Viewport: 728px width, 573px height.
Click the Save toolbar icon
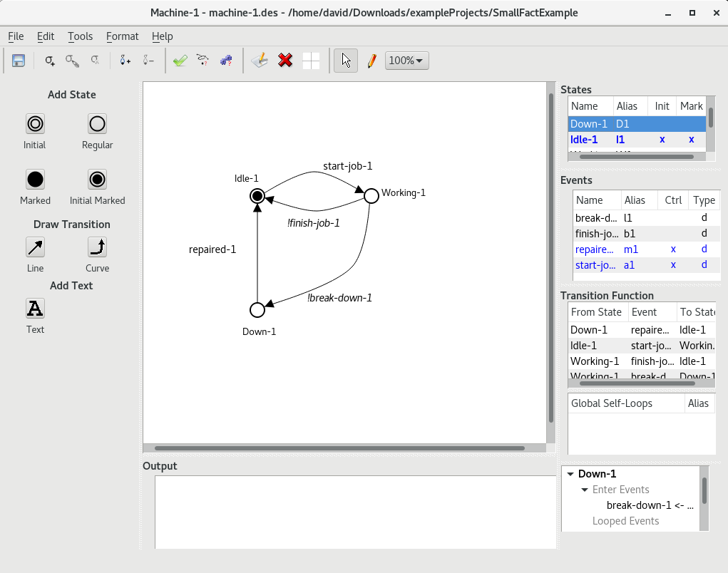(x=19, y=61)
